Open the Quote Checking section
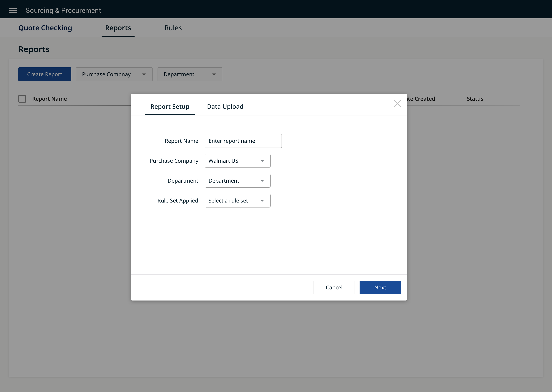 coord(45,28)
